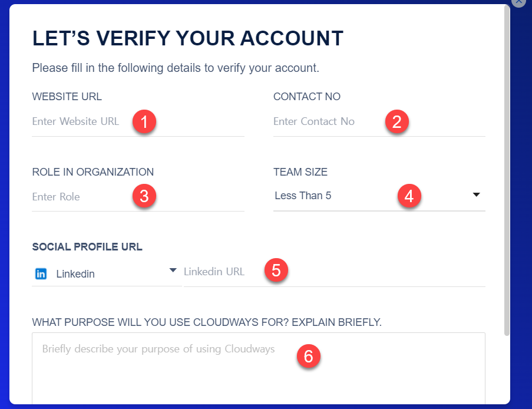Open the social profile platform dropdown
Image resolution: width=532 pixels, height=409 pixels.
coord(173,270)
